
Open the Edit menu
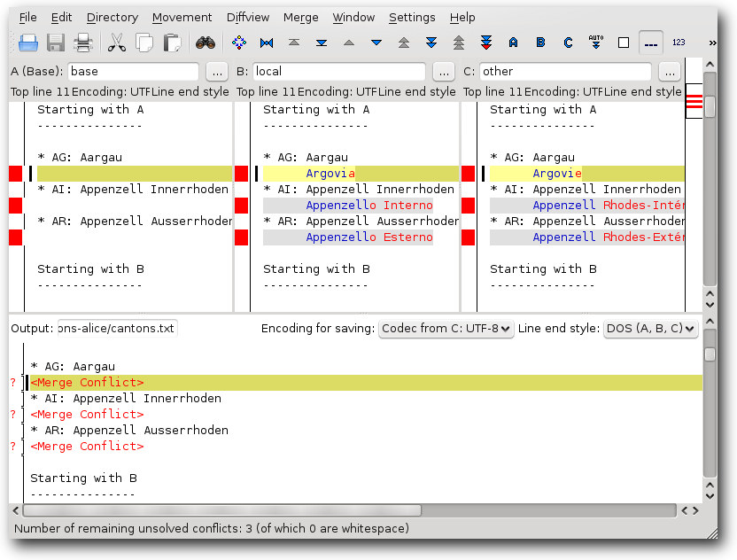coord(61,18)
